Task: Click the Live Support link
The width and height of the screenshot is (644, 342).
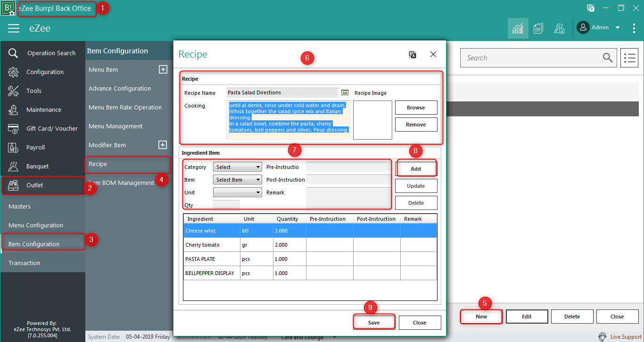Action: pyautogui.click(x=626, y=337)
